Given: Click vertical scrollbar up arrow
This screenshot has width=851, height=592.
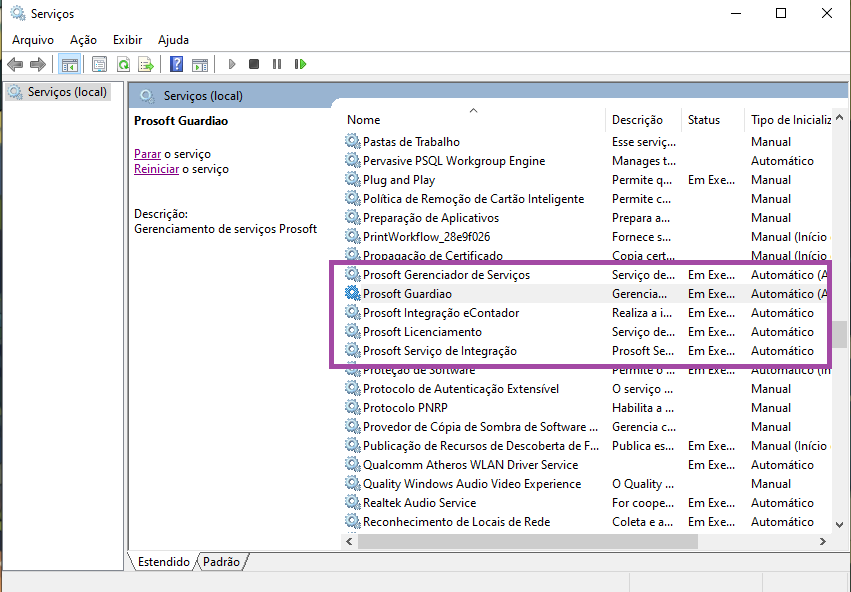Looking at the screenshot, I should point(840,117).
